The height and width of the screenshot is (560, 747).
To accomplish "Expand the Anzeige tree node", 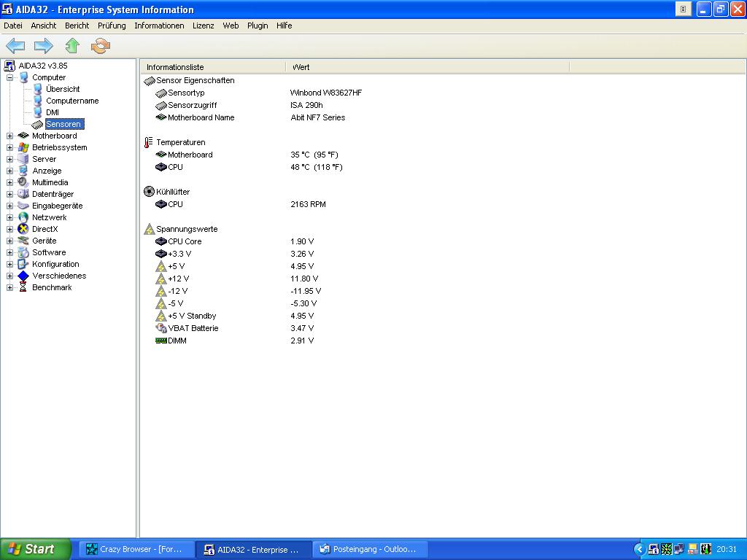I will point(9,171).
